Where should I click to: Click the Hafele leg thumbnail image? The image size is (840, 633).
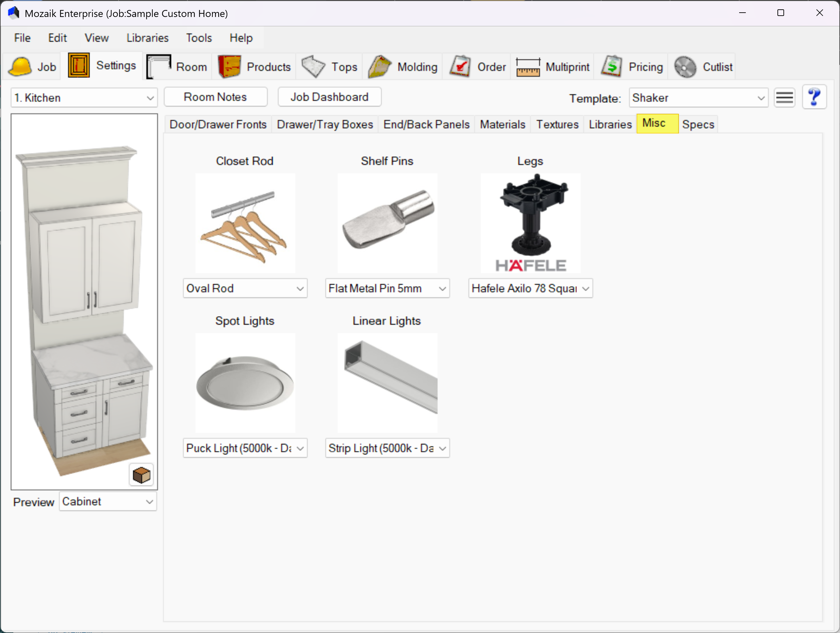click(x=530, y=223)
